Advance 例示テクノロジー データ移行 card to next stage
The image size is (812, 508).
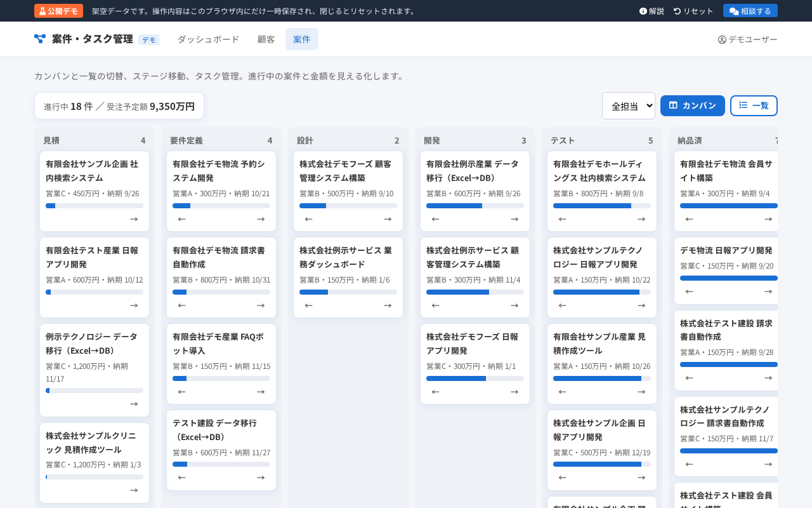click(134, 404)
